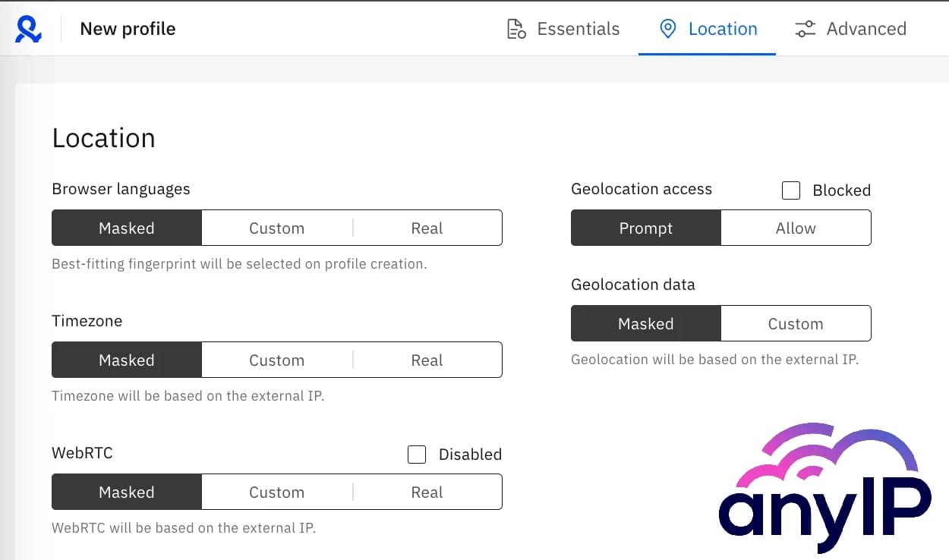Enable the Disabled checkbox for WebRTC
The height and width of the screenshot is (560, 949).
pyautogui.click(x=417, y=454)
